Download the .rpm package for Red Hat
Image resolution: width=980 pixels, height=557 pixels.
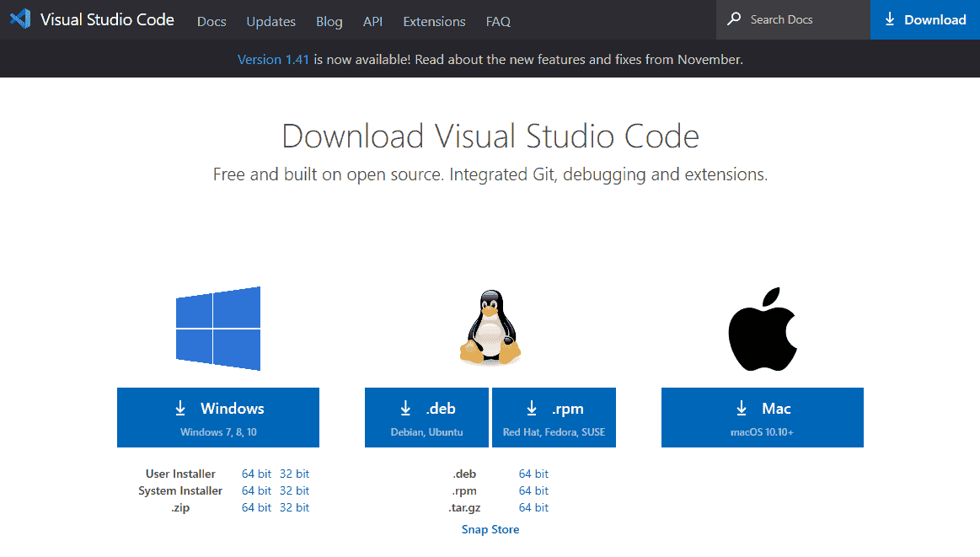[554, 418]
